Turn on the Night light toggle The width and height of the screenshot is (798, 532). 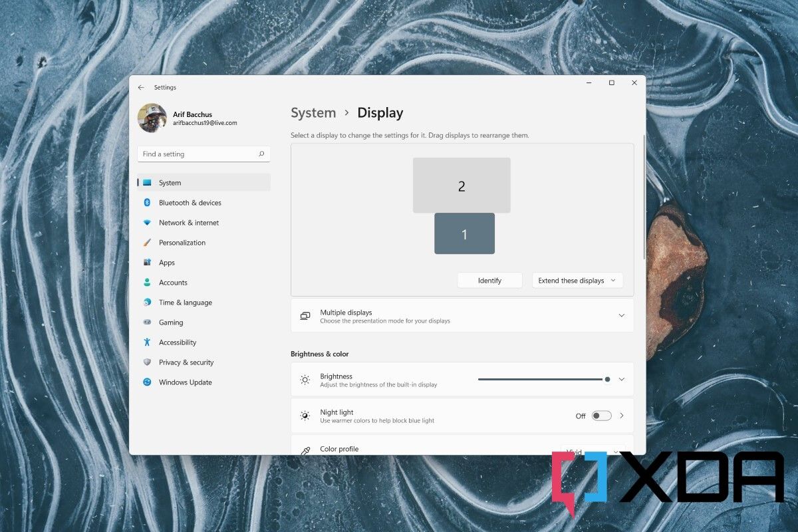600,415
